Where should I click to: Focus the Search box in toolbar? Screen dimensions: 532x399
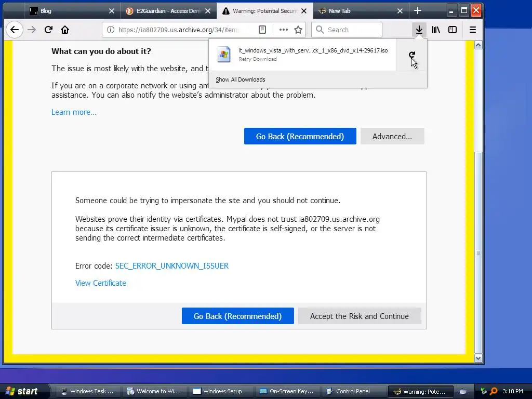tap(347, 30)
